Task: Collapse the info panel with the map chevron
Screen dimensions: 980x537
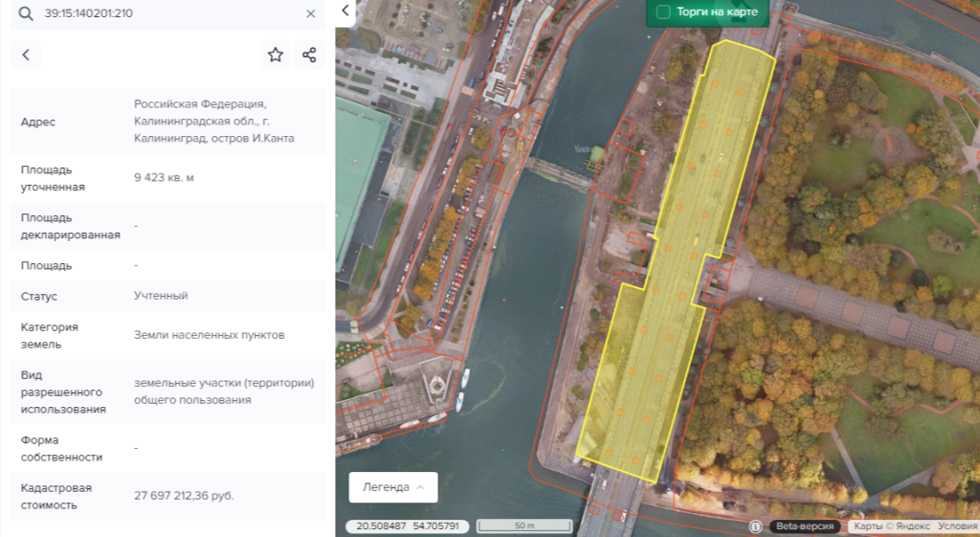Action: click(345, 11)
